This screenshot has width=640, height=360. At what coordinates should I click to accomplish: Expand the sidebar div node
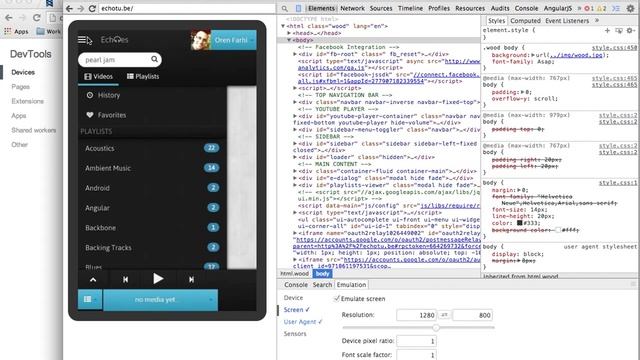click(295, 144)
